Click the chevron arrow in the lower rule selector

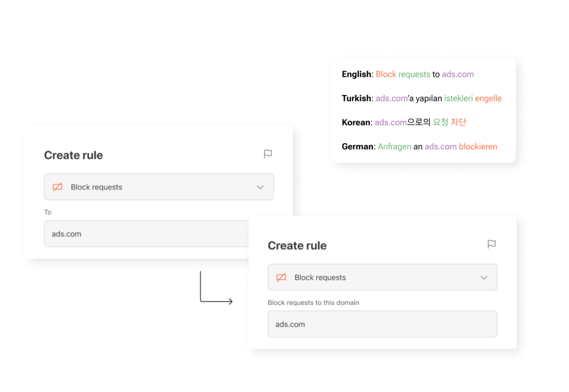484,277
